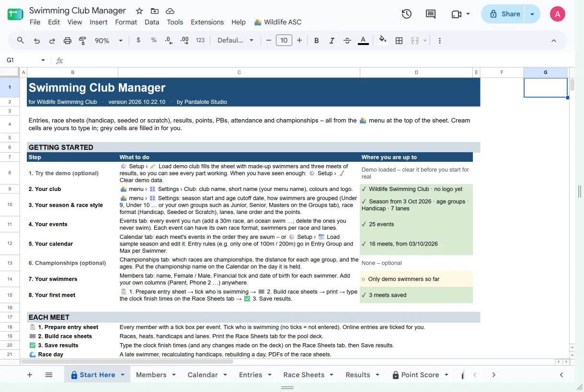
Task: Format as currency
Action: pyautogui.click(x=138, y=41)
